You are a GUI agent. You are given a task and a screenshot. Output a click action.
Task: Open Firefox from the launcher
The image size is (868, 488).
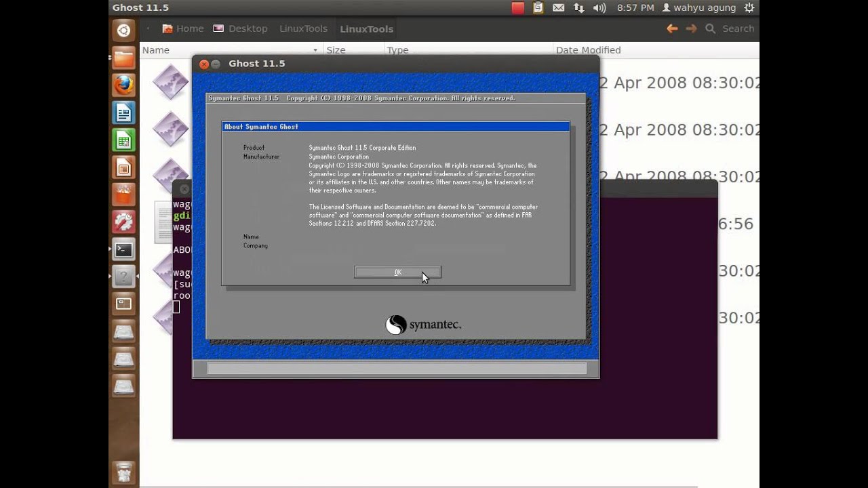point(123,85)
